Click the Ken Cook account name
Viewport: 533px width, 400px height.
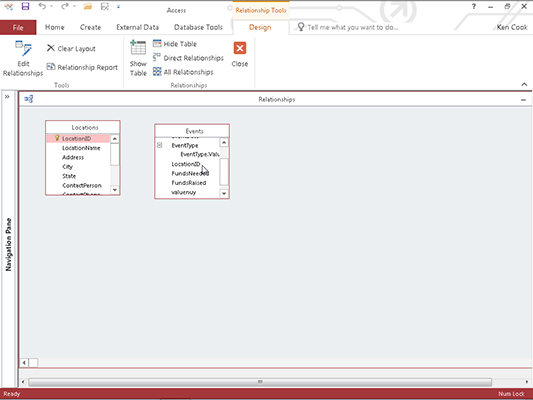pyautogui.click(x=512, y=27)
